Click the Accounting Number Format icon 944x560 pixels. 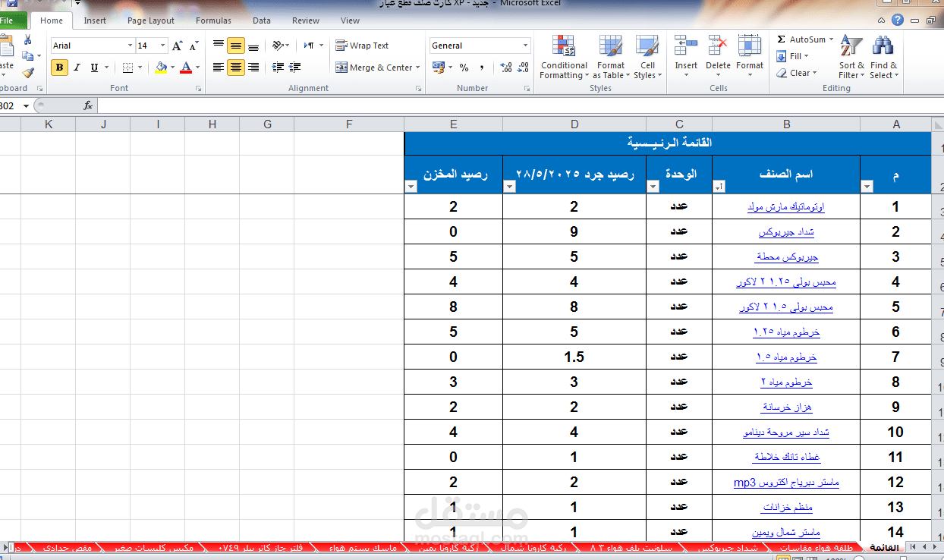coord(439,68)
